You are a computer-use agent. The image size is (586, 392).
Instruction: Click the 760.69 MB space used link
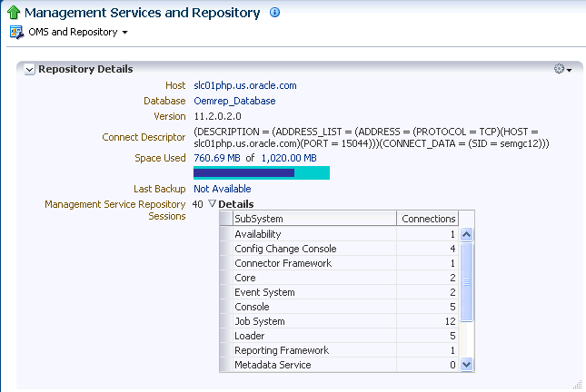(x=217, y=158)
